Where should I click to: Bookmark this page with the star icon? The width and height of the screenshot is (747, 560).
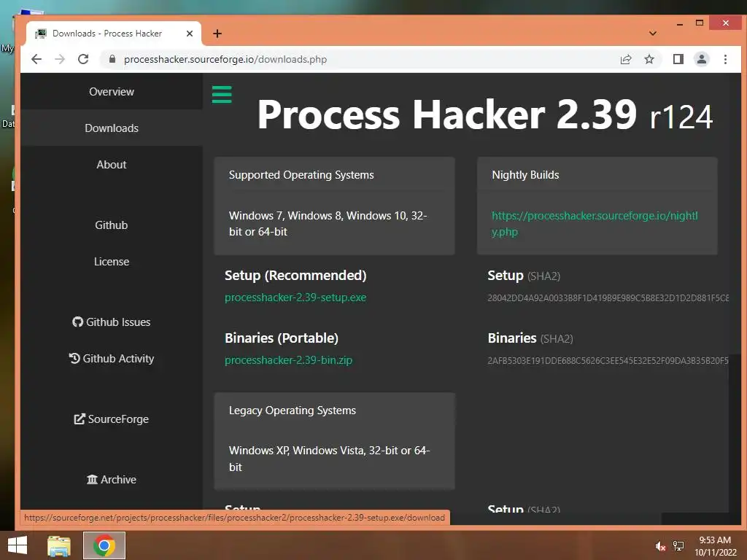click(649, 59)
